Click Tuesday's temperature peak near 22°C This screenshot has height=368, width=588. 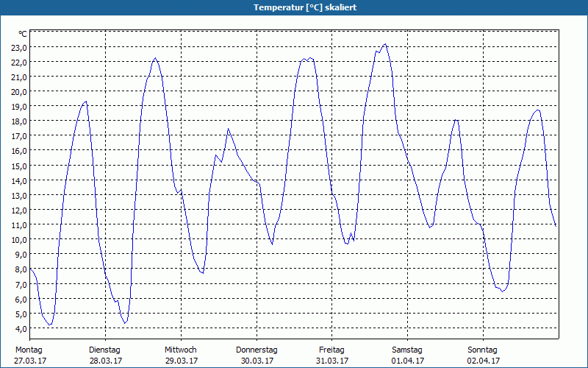[x=155, y=58]
